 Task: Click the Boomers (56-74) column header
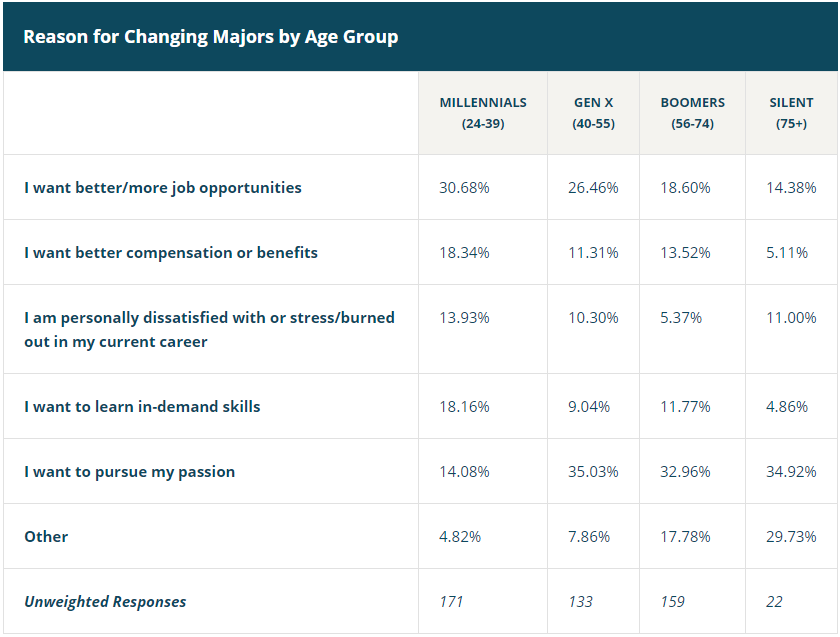(x=692, y=113)
